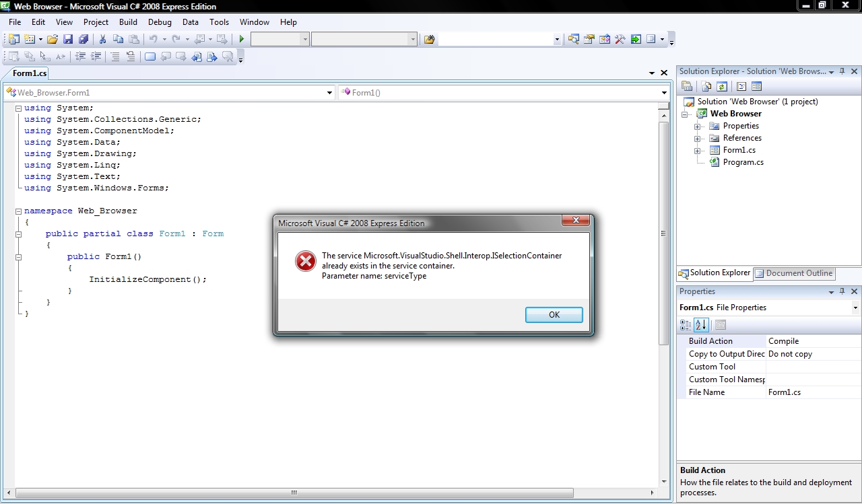Click the Find in Files icon
Viewport: 862px width, 504px height.
tap(430, 40)
